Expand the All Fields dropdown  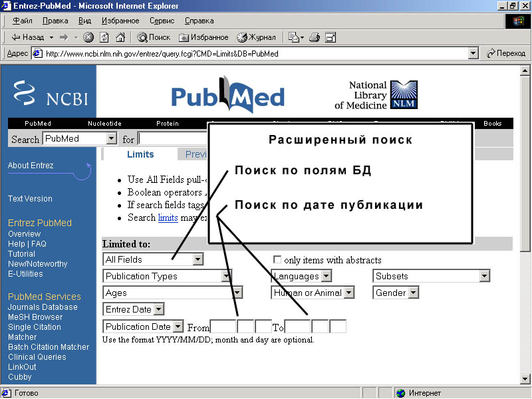(x=198, y=259)
